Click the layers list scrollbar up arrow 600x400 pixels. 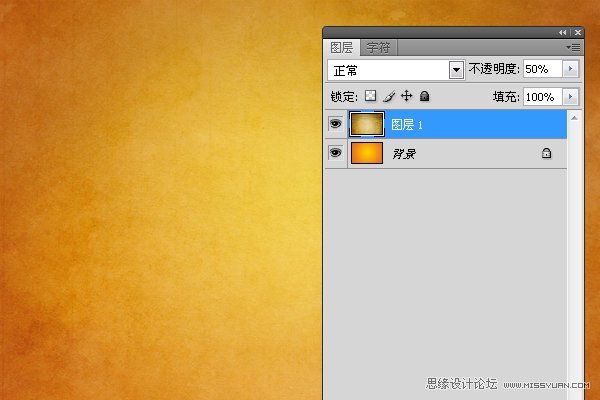click(x=574, y=116)
